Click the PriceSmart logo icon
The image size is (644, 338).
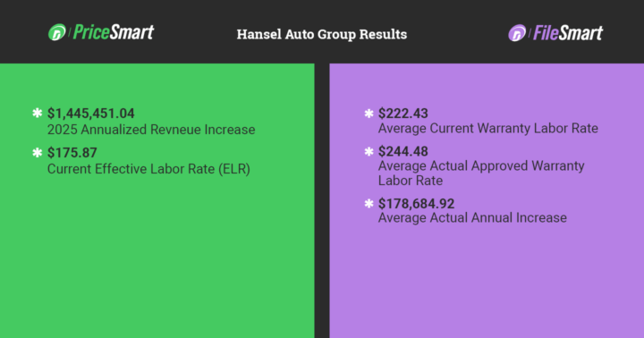(57, 32)
